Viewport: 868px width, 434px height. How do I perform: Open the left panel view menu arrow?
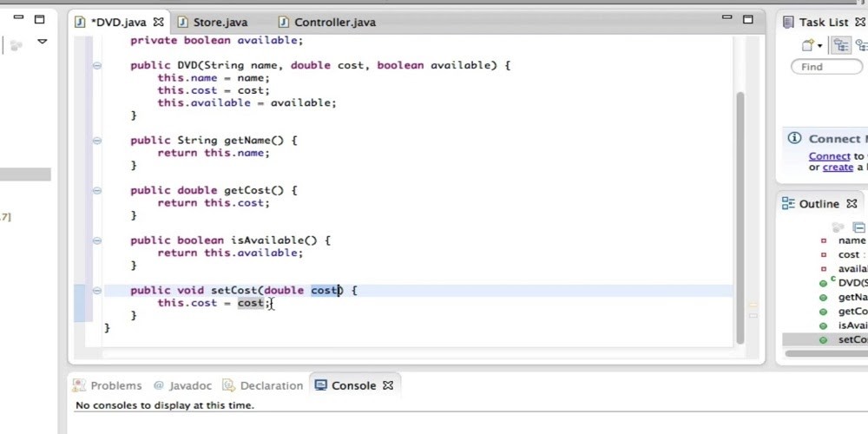pos(42,42)
